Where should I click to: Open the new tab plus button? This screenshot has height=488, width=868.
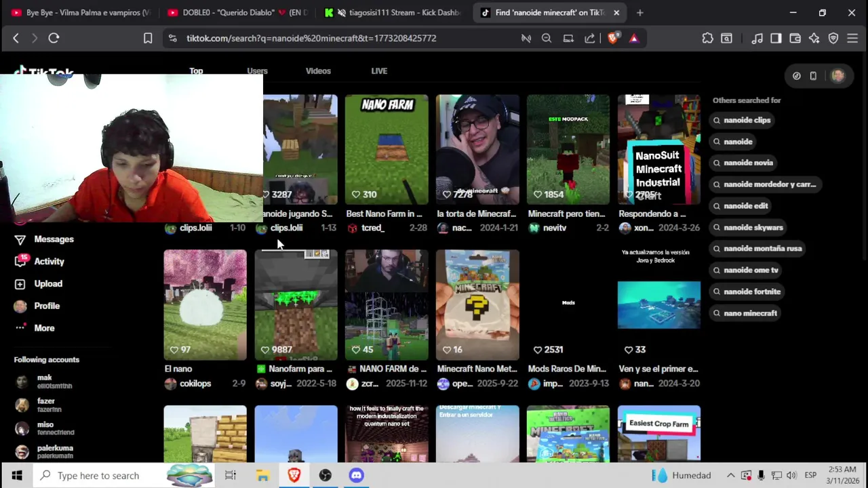pos(639,12)
